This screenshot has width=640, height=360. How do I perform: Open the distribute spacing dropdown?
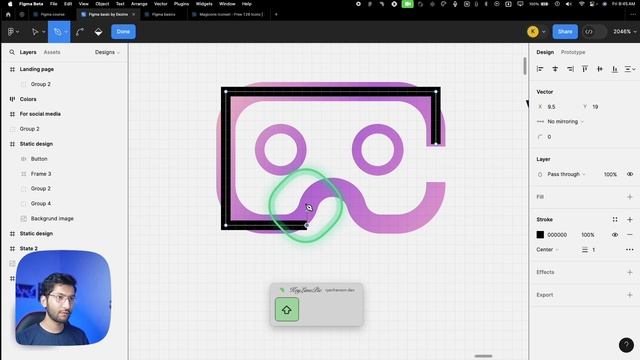(630, 69)
